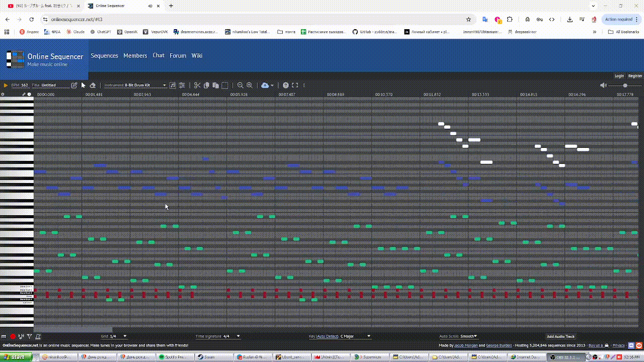Screen dimensions: 644x362
Task: Open the All Bookmarks folder
Action: tap(623, 32)
